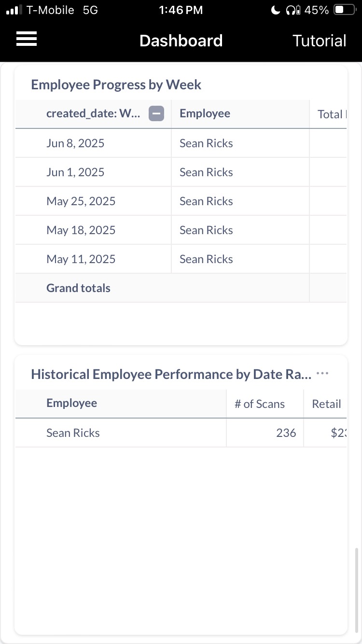The width and height of the screenshot is (362, 644).
Task: Tap the battery icon in status bar
Action: (x=345, y=10)
